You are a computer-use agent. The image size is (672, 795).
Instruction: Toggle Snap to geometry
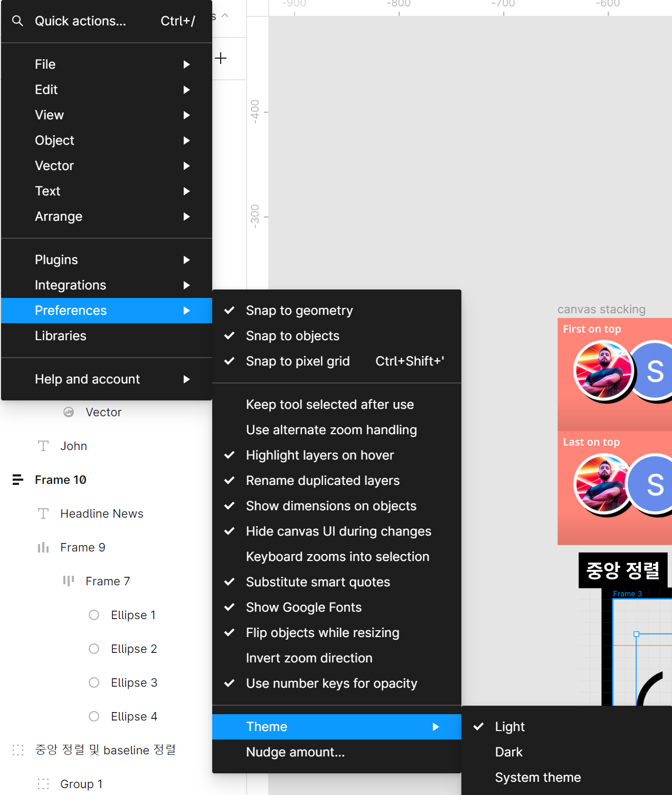[x=337, y=311]
